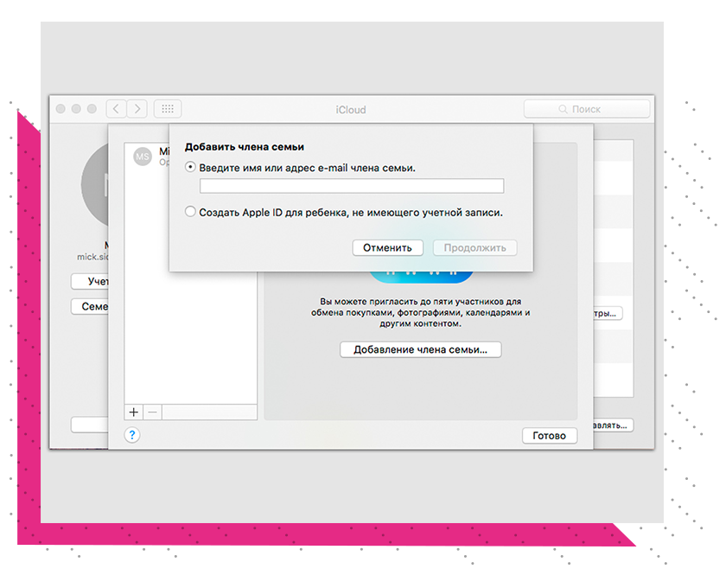The image size is (726, 588).
Task: Click the green zoom window button
Action: [92, 109]
